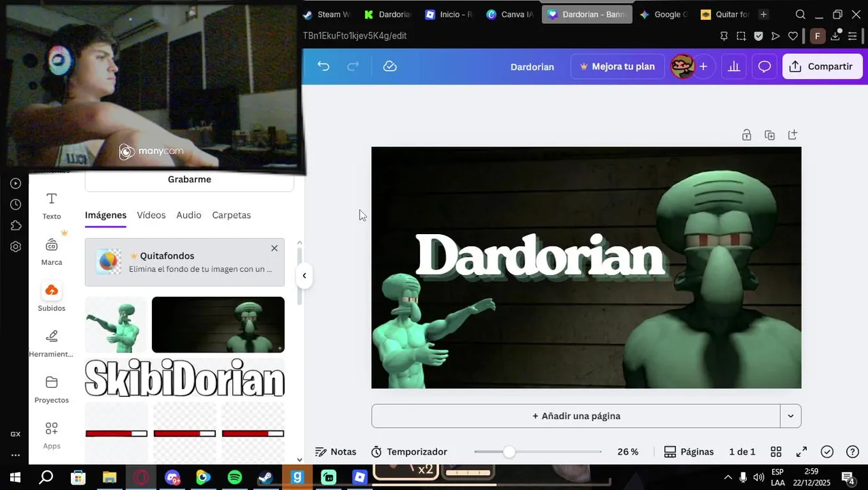868x490 pixels.
Task: Adjust the zoom slider handle
Action: [x=509, y=452]
